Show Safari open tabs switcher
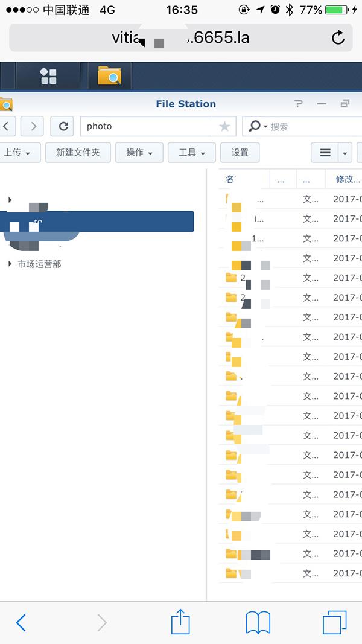This screenshot has width=362, height=644. coord(334,622)
